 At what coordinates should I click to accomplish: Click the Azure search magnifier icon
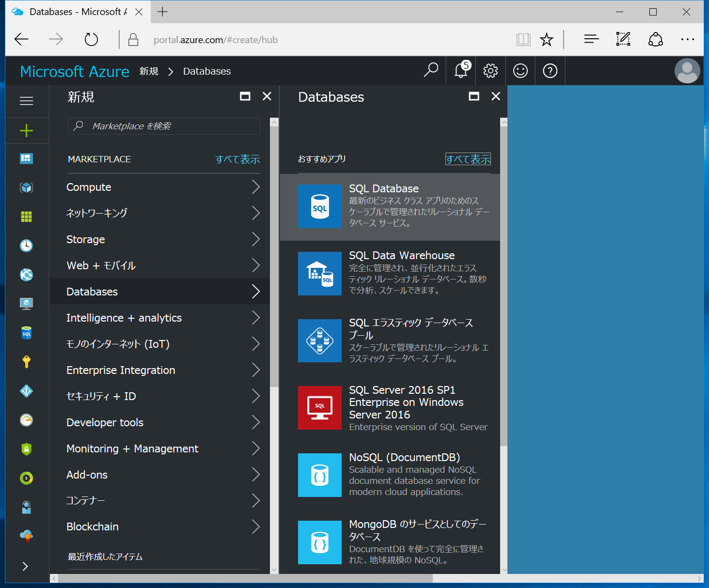(431, 71)
